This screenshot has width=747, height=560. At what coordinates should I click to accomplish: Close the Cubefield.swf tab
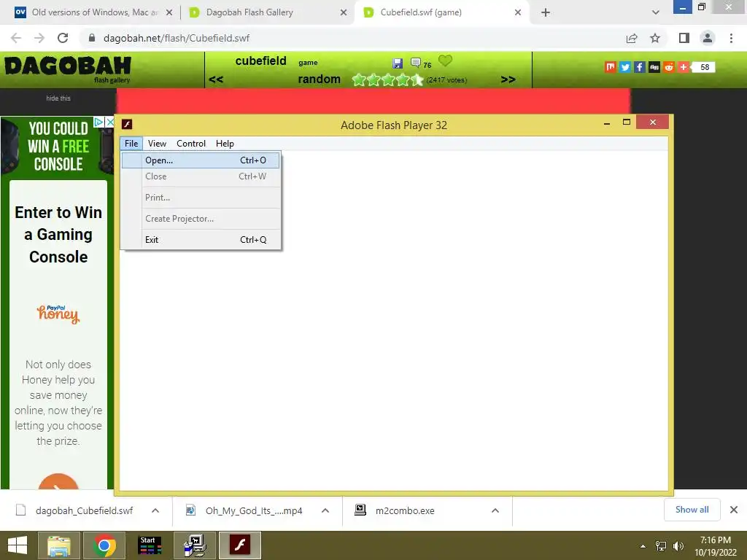(518, 12)
